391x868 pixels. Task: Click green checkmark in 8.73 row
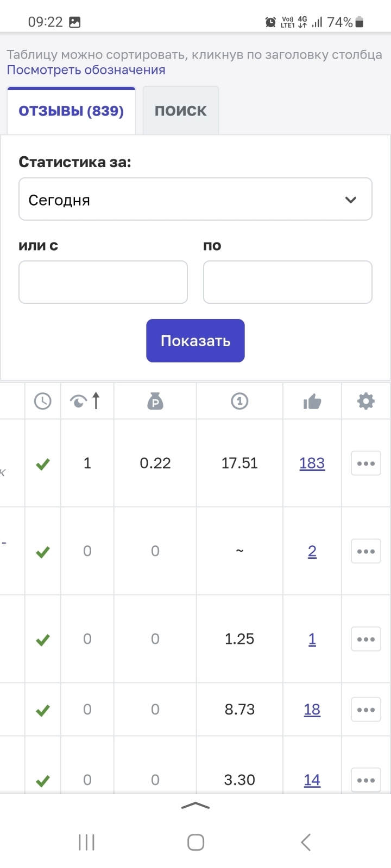(42, 710)
